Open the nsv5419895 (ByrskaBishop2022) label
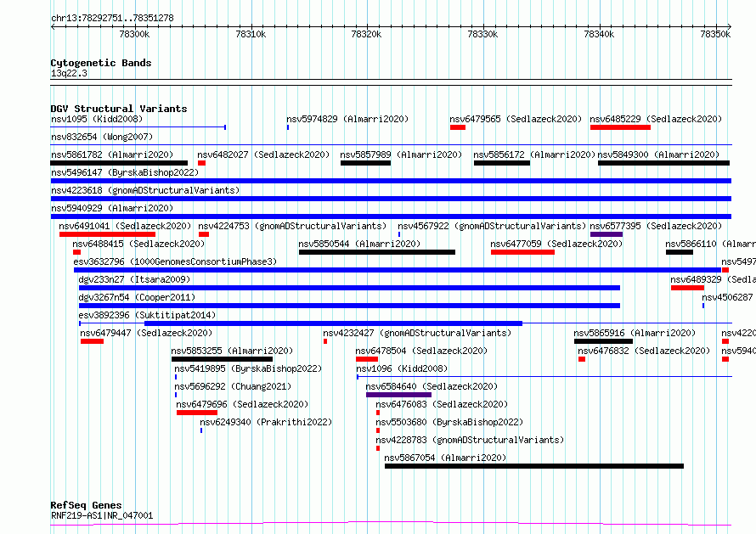The width and height of the screenshot is (756, 534). pyautogui.click(x=248, y=368)
